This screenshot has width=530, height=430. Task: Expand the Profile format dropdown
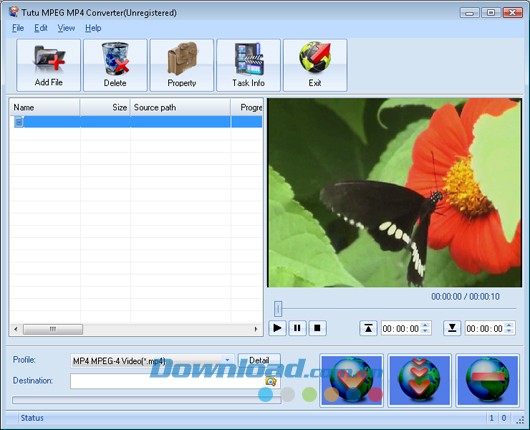point(227,360)
